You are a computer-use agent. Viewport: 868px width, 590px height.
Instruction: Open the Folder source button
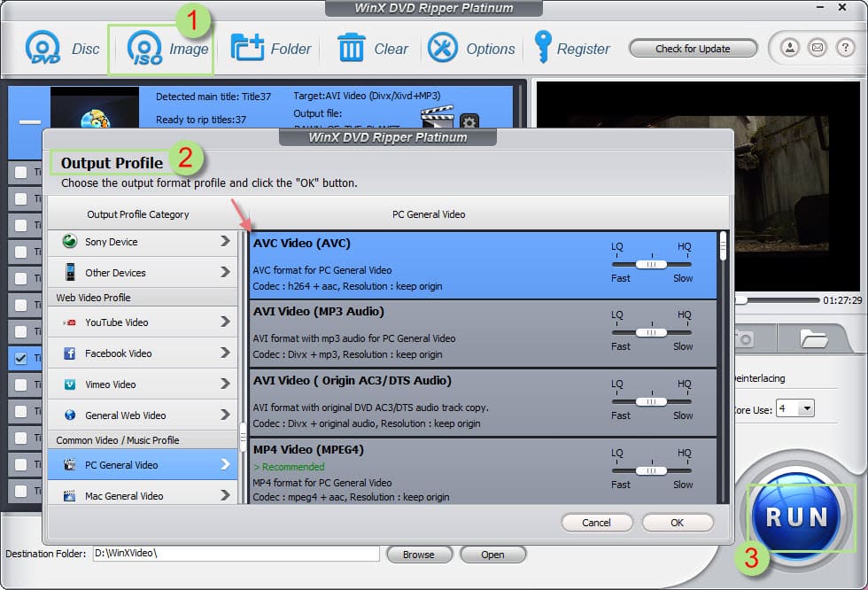[247, 48]
